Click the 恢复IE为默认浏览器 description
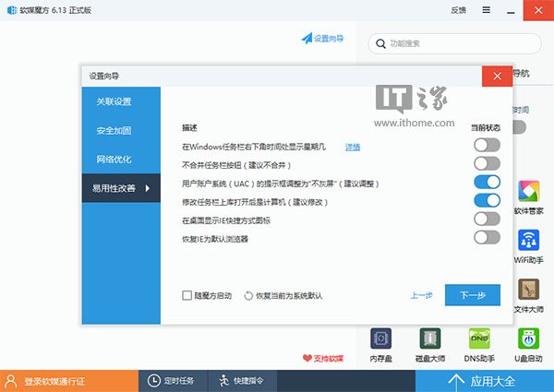554x392 pixels. pyautogui.click(x=215, y=239)
